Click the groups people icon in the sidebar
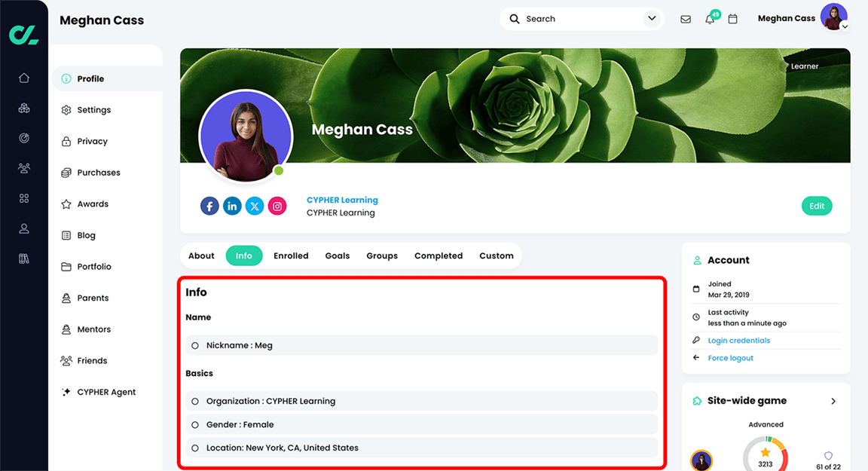Image resolution: width=868 pixels, height=471 pixels. [23, 168]
